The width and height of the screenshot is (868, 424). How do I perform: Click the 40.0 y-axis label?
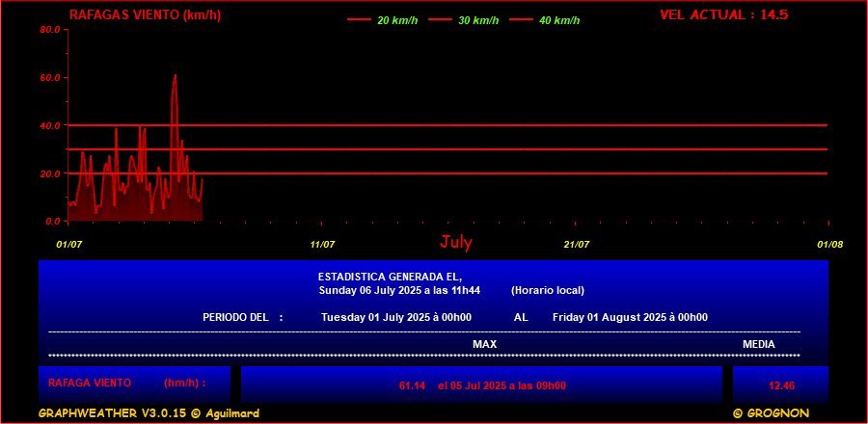[x=50, y=125]
